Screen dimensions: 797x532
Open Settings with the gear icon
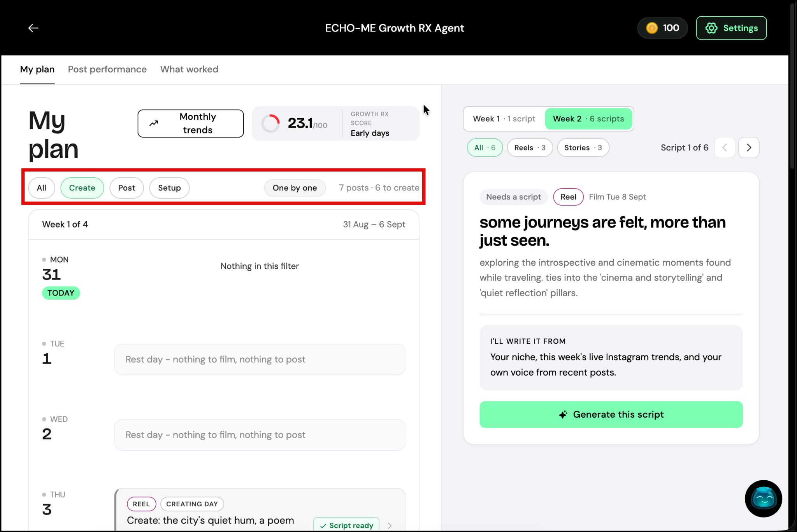(731, 28)
